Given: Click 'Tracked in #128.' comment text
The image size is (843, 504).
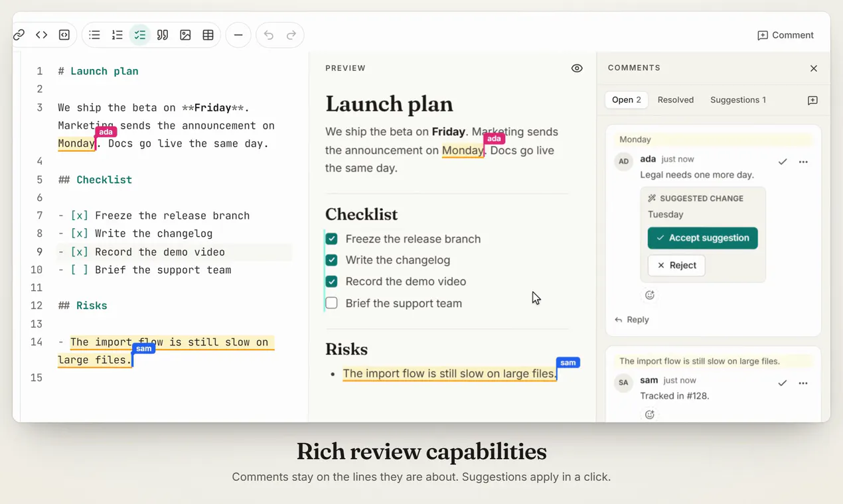Looking at the screenshot, I should point(674,396).
